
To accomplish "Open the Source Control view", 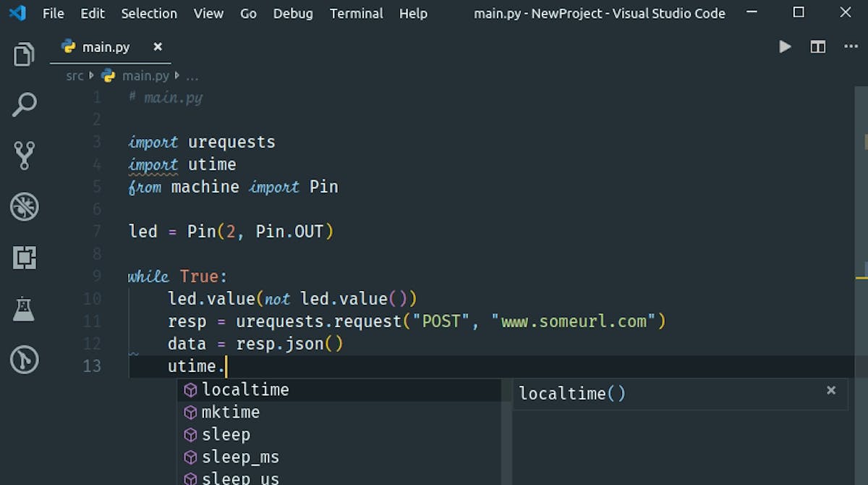I will (x=24, y=155).
